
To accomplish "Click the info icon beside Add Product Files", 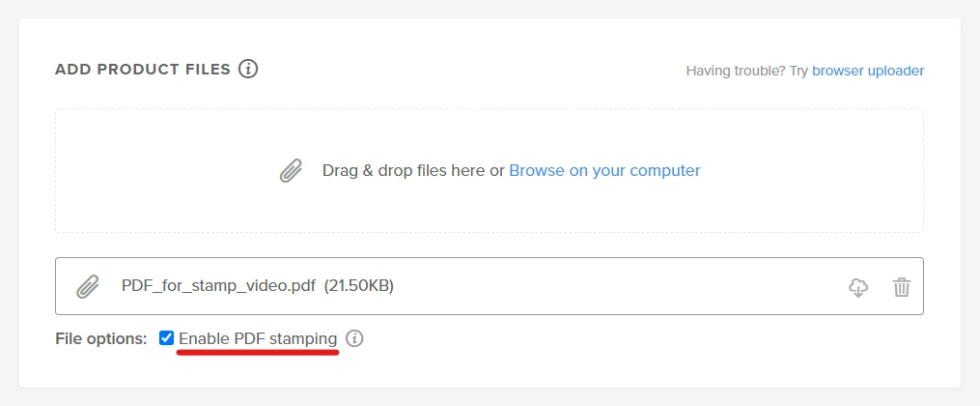I will (248, 70).
